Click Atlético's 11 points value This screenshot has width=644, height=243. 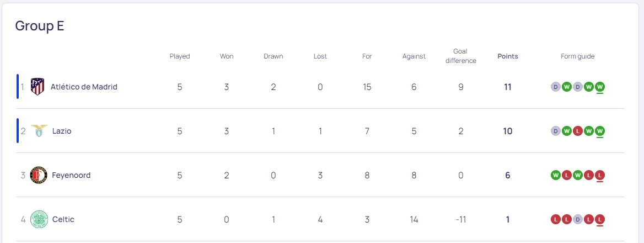tap(507, 87)
